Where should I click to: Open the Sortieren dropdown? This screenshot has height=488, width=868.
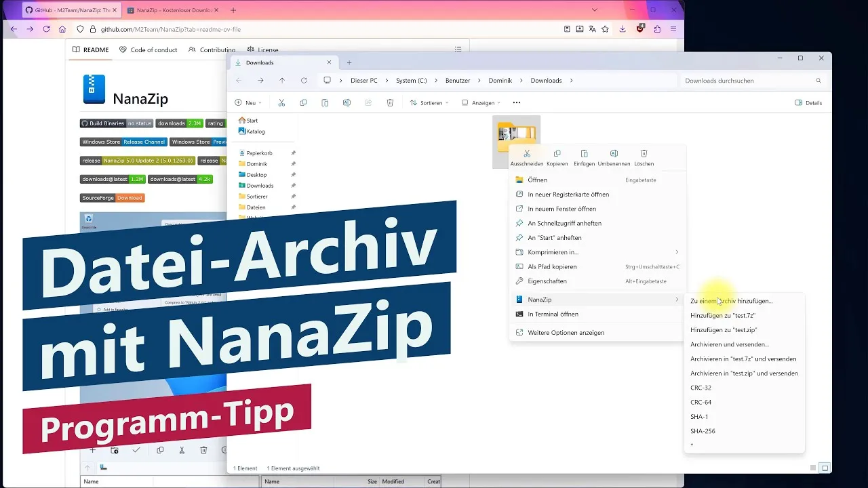tap(429, 103)
